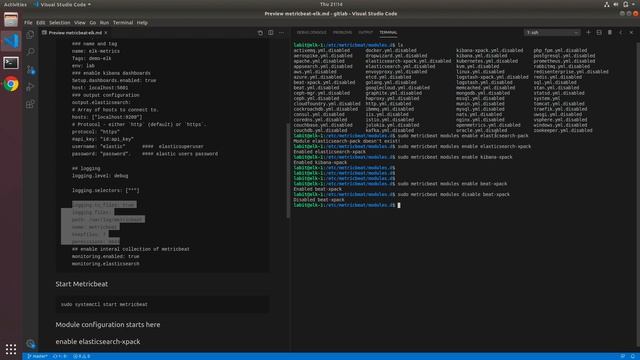Maximize the panel using the chevron icon

coord(620,32)
